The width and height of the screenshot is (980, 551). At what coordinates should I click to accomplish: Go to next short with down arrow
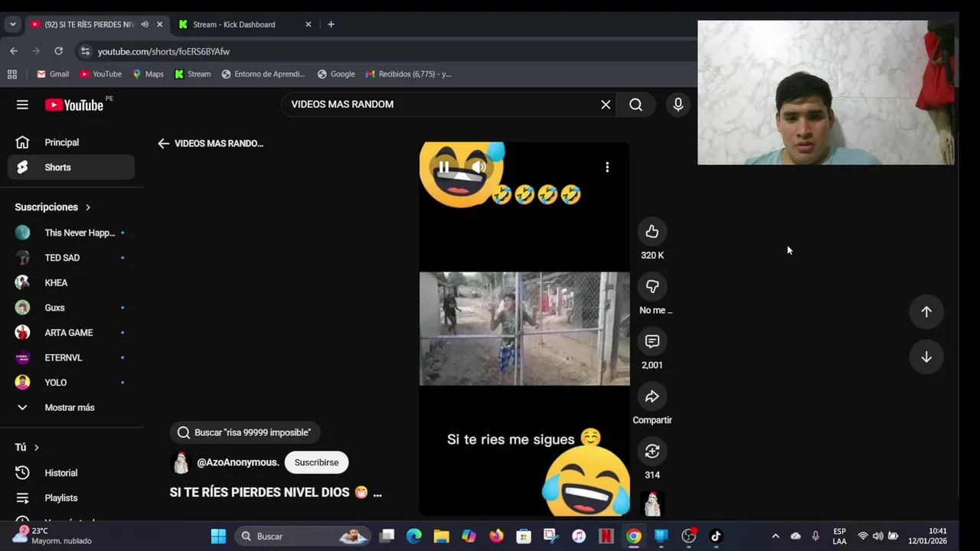pyautogui.click(x=926, y=357)
